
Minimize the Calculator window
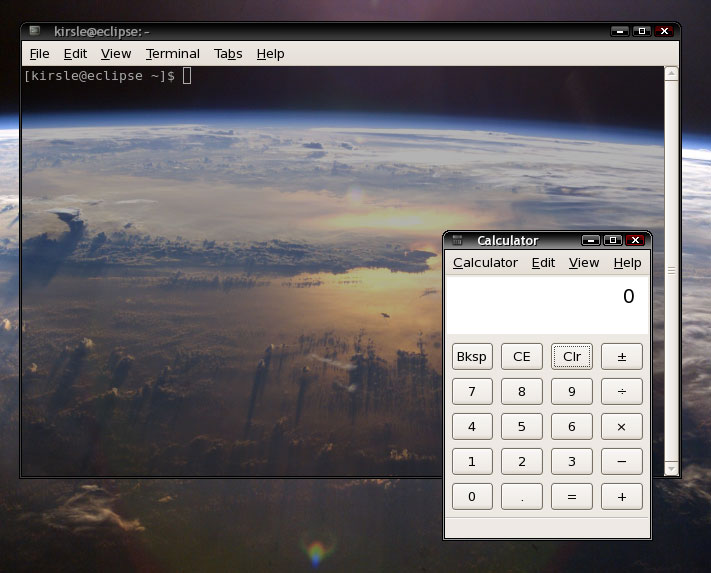[x=591, y=240]
